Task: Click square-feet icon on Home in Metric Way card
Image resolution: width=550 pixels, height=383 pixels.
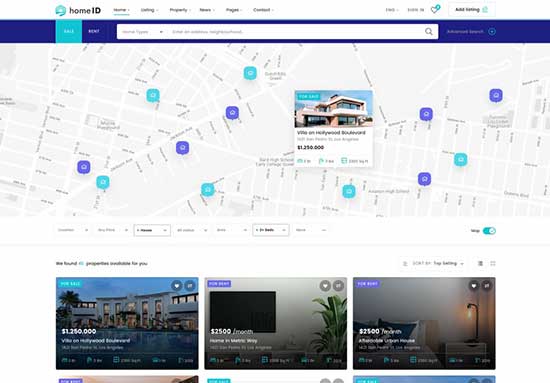Action: pyautogui.click(x=265, y=360)
